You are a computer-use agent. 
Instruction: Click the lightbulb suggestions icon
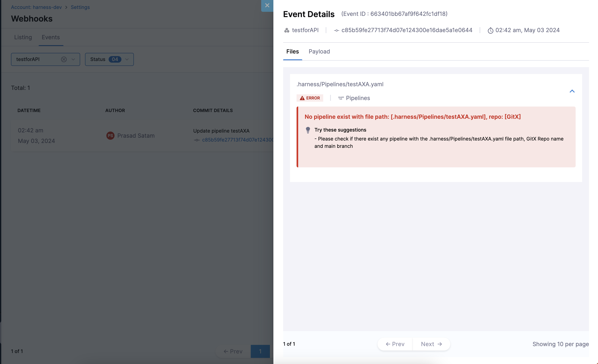click(308, 130)
